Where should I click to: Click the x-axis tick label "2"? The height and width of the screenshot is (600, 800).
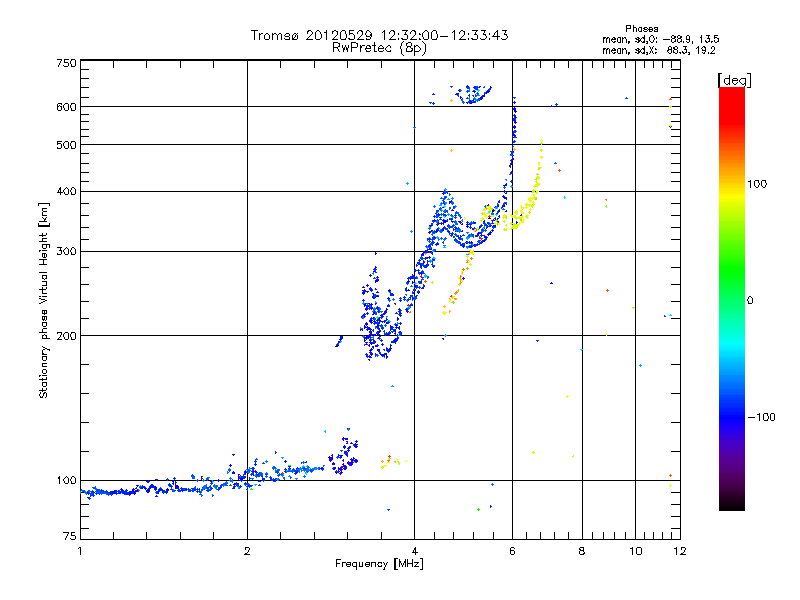(247, 551)
